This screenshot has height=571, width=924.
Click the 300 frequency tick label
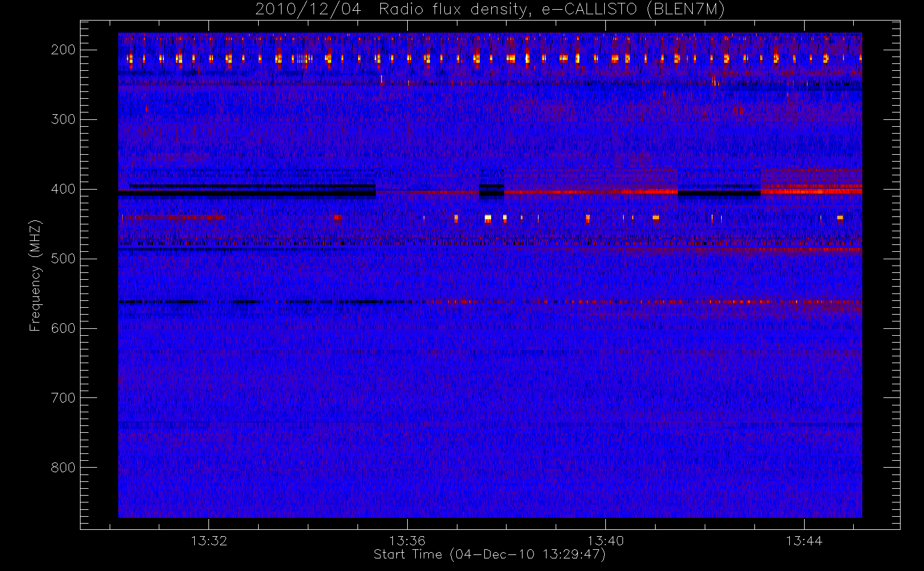(63, 119)
